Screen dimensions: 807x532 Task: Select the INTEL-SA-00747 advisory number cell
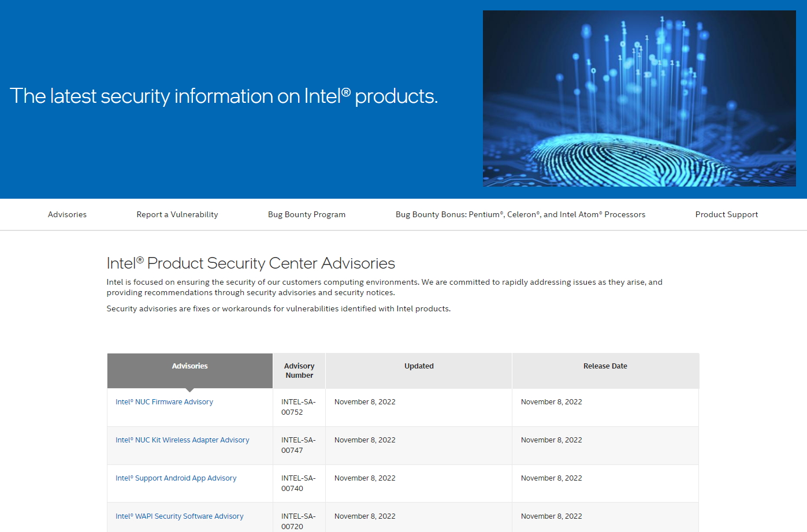[299, 445]
